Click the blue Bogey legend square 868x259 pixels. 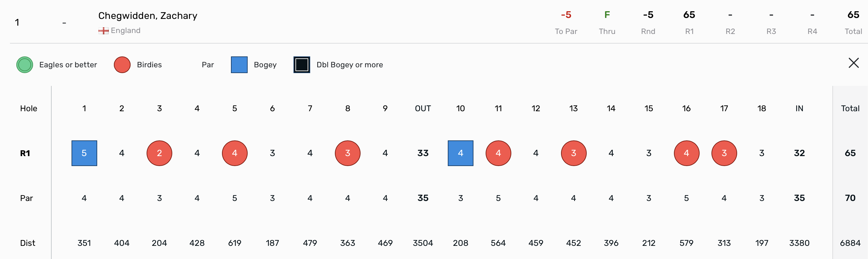click(x=239, y=65)
